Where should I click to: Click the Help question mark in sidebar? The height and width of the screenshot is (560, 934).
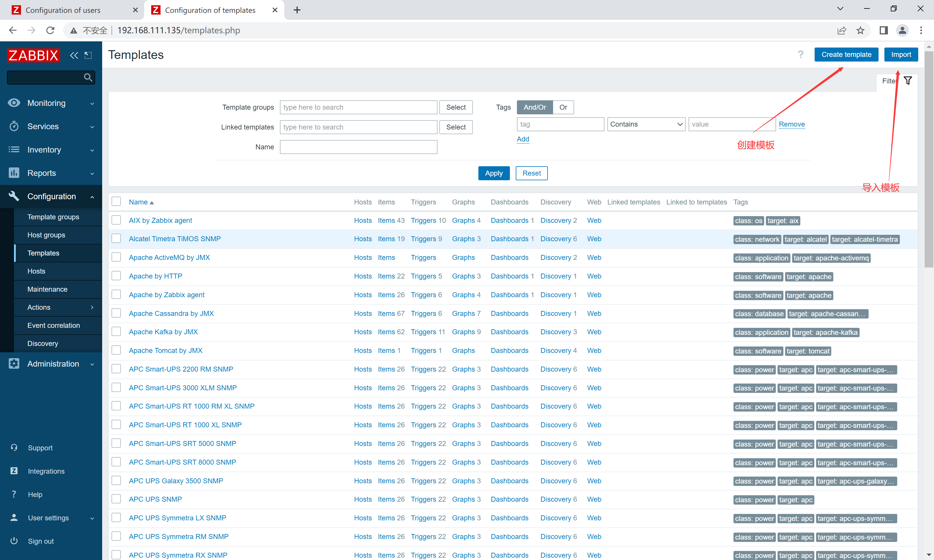(x=14, y=494)
